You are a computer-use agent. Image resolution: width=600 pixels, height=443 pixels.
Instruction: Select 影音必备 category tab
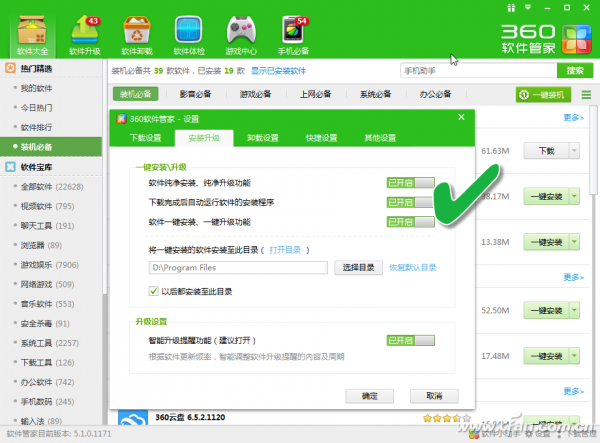tap(196, 94)
